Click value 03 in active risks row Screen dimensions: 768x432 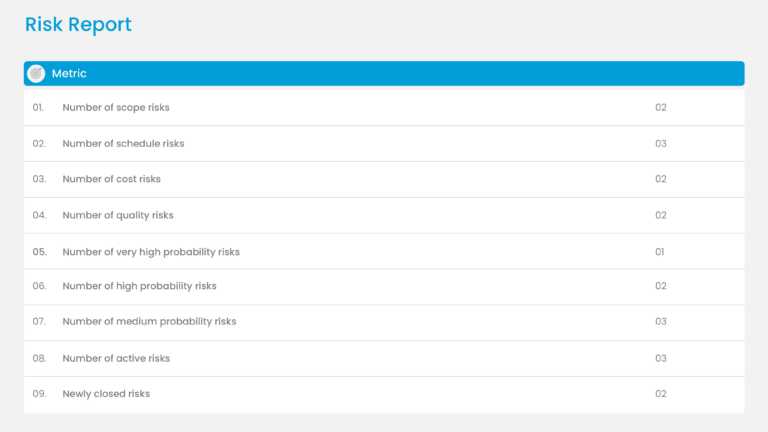click(661, 358)
